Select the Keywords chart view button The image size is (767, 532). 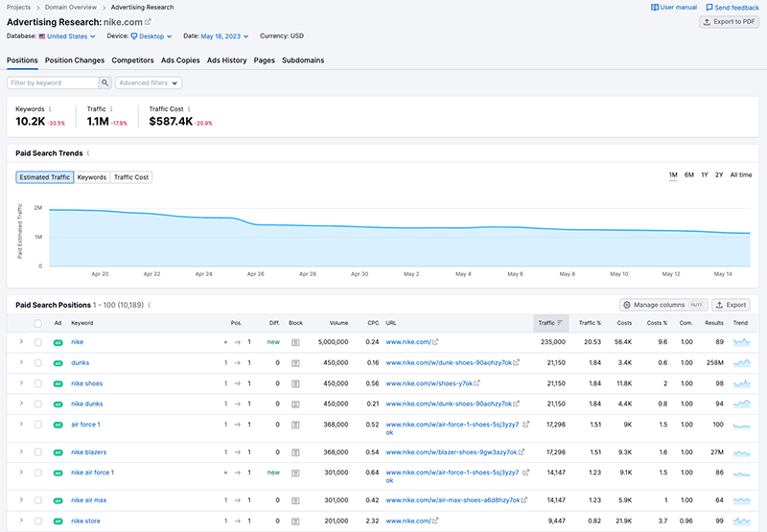coord(92,177)
